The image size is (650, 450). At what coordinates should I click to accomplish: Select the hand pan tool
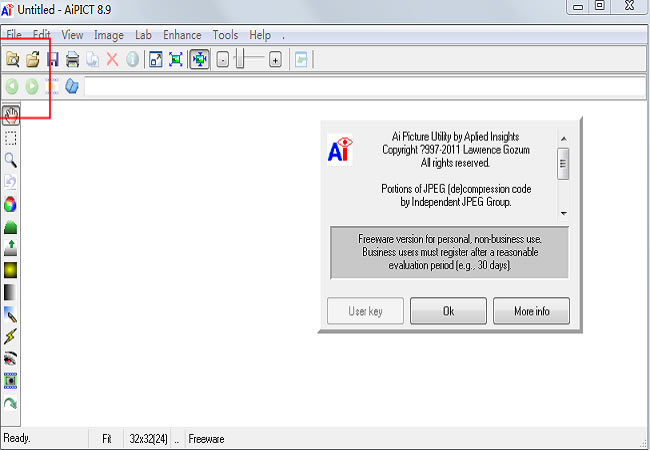click(x=11, y=116)
